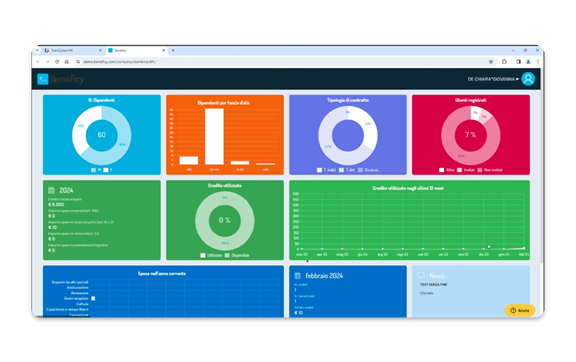576x362 pixels.
Task: Click the News speech bubble icon
Action: 421,275
